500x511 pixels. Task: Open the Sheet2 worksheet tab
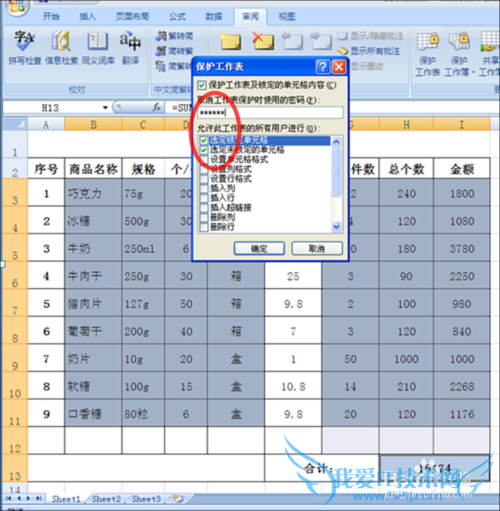106,499
